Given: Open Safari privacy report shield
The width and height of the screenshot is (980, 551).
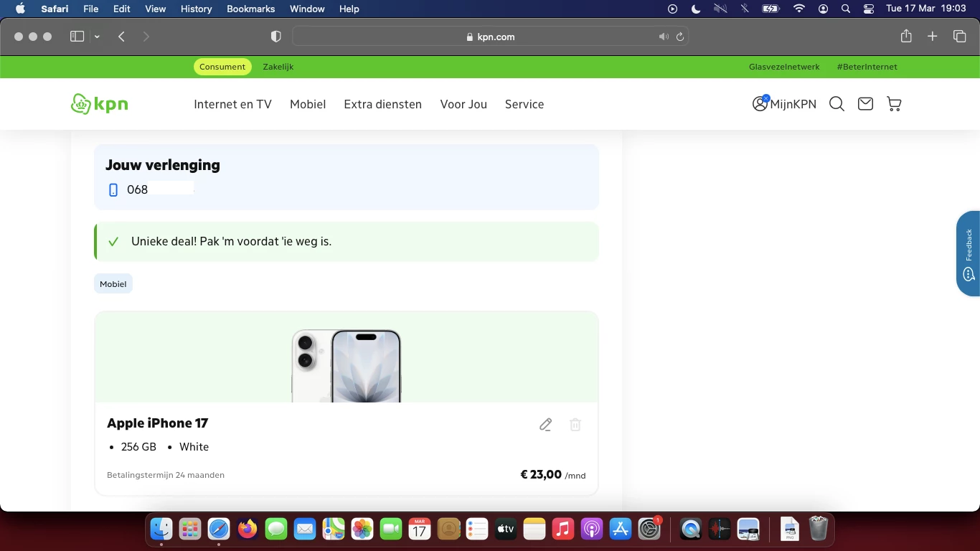Looking at the screenshot, I should [x=276, y=37].
